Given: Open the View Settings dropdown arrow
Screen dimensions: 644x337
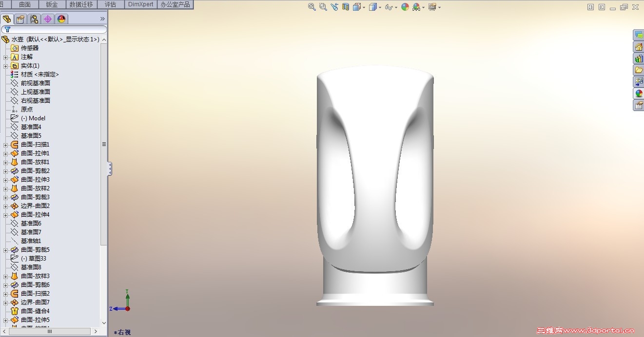Looking at the screenshot, I should (439, 7).
